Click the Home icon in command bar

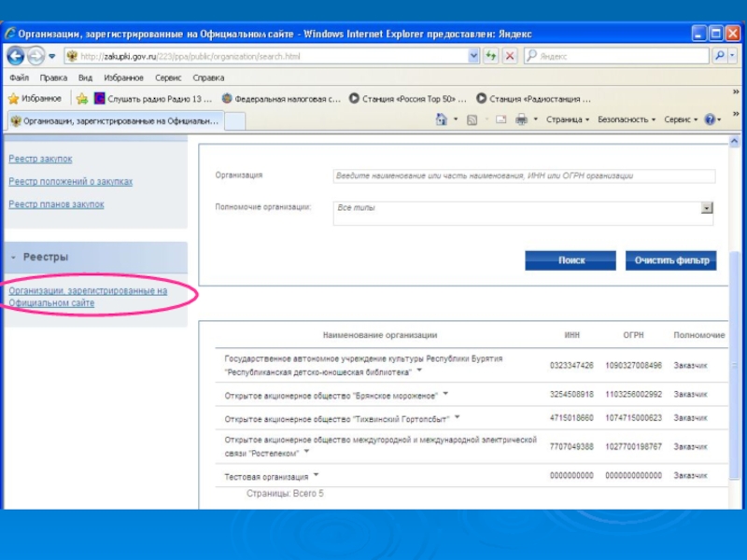coord(441,119)
